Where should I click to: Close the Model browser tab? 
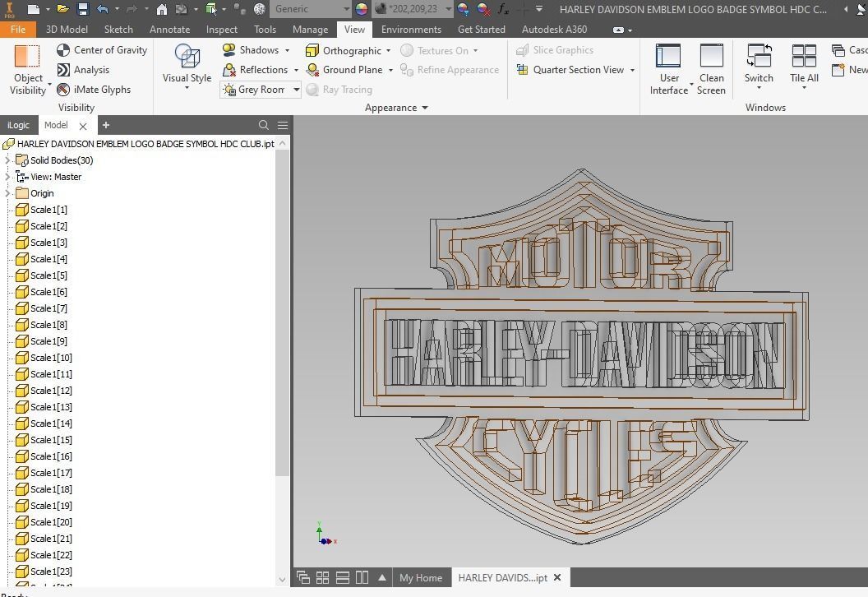83,127
